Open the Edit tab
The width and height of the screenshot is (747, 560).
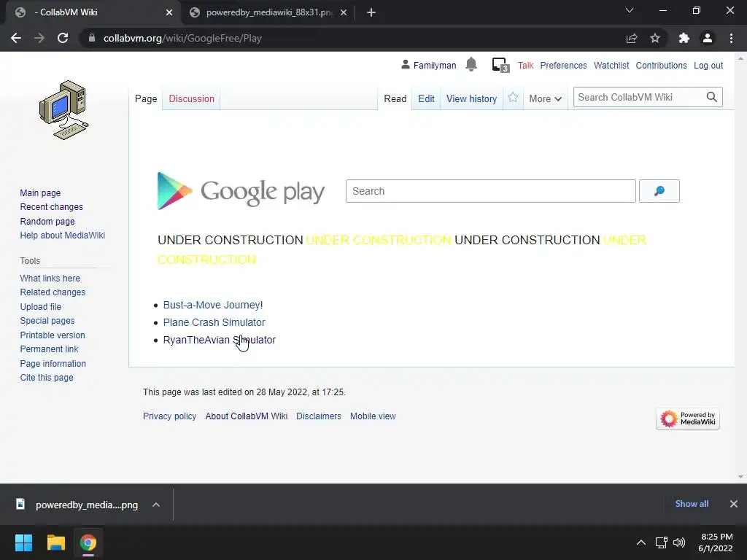pos(426,98)
